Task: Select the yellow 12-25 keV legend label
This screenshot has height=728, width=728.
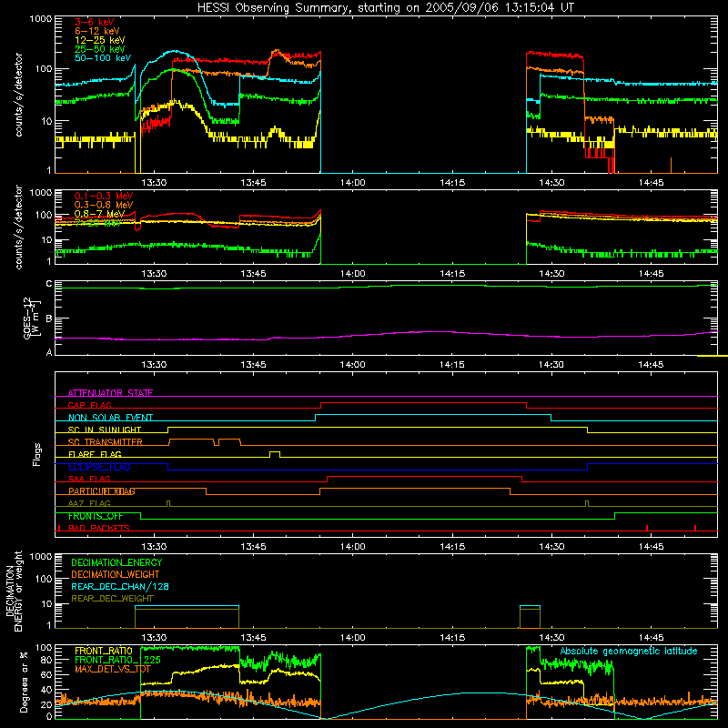Action: coord(99,40)
